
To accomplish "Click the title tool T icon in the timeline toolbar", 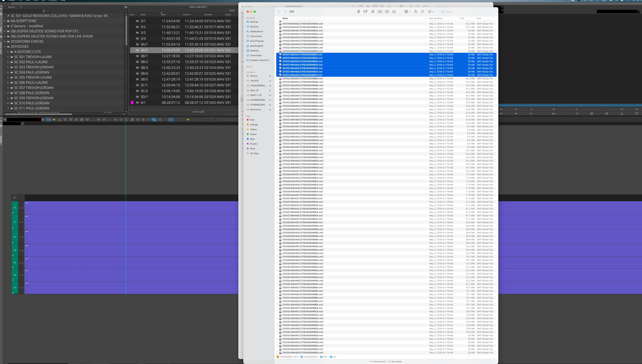I will point(126,120).
